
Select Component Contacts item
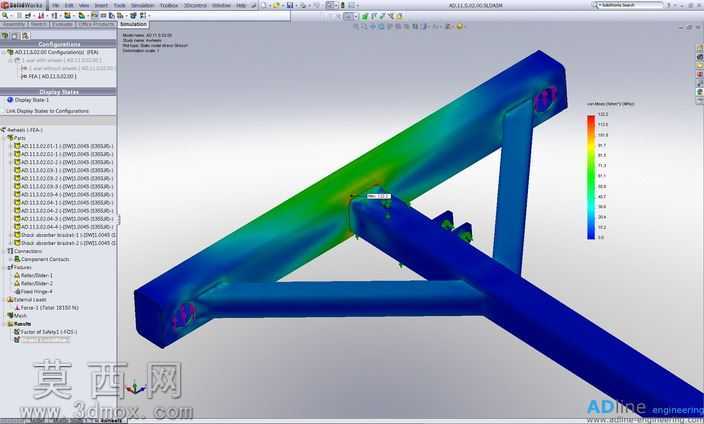pos(42,259)
